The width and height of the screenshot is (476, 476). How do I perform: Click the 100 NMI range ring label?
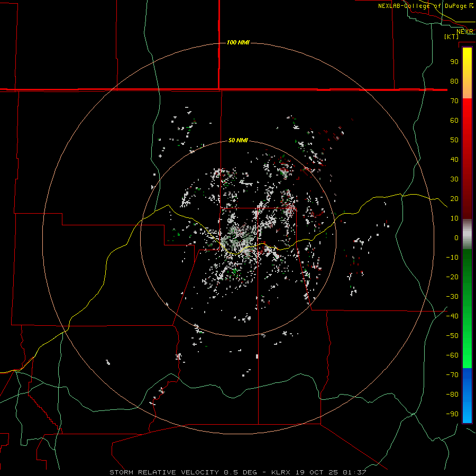(x=238, y=42)
